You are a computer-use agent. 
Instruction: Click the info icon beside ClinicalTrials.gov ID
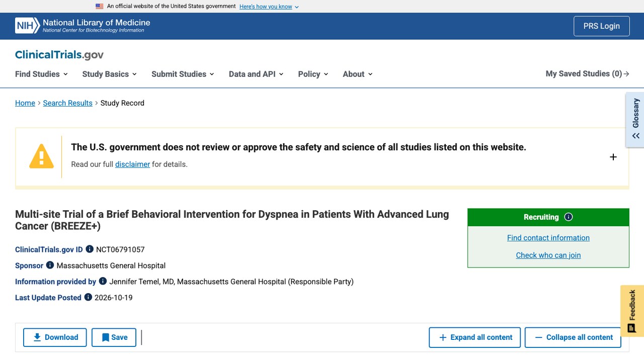[x=90, y=249]
